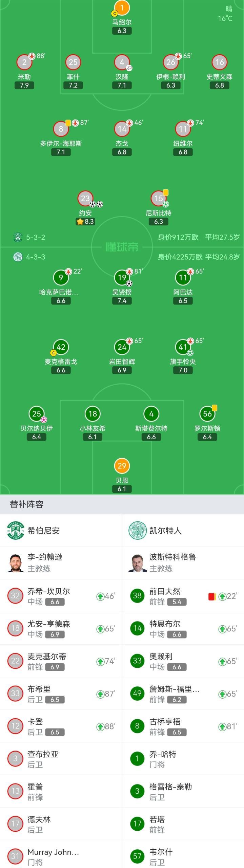This screenshot has height=868, width=244.
Task: Open 麦克格雷戈 number 42 player badge
Action: point(61,347)
